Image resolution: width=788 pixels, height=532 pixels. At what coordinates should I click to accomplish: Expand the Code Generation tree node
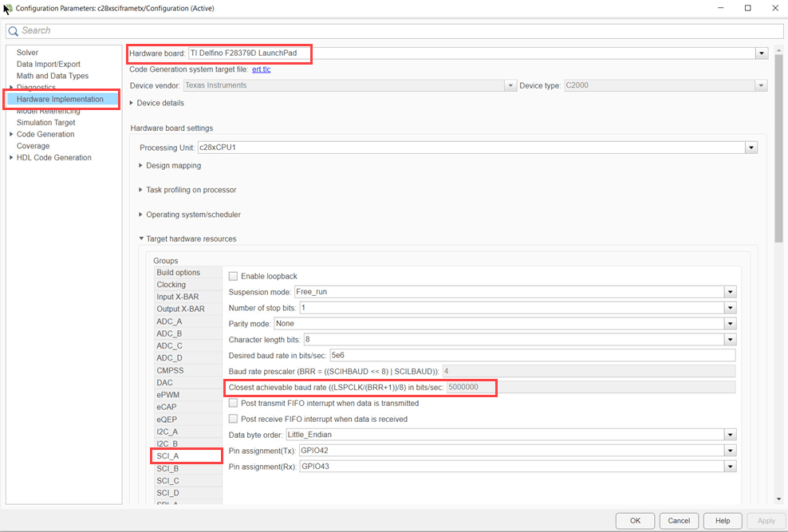[x=11, y=134]
